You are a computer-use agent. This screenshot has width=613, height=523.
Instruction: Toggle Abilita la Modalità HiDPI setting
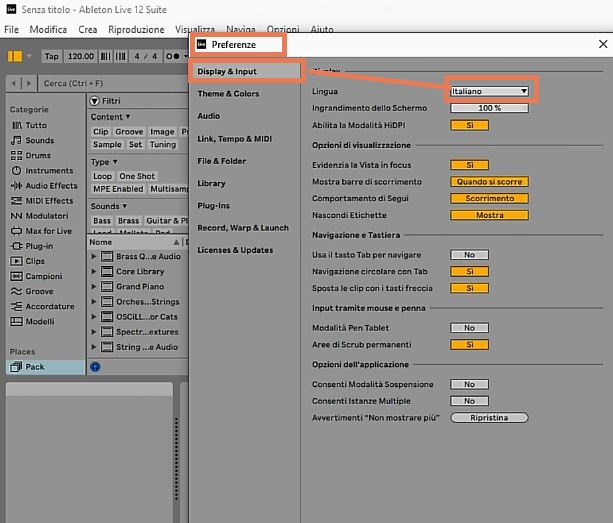[469, 125]
